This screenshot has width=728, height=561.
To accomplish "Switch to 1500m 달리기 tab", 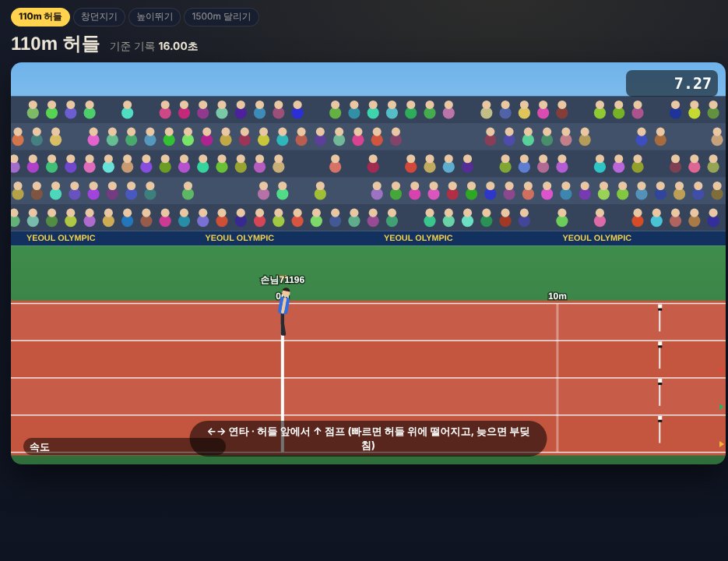I will pyautogui.click(x=221, y=16).
